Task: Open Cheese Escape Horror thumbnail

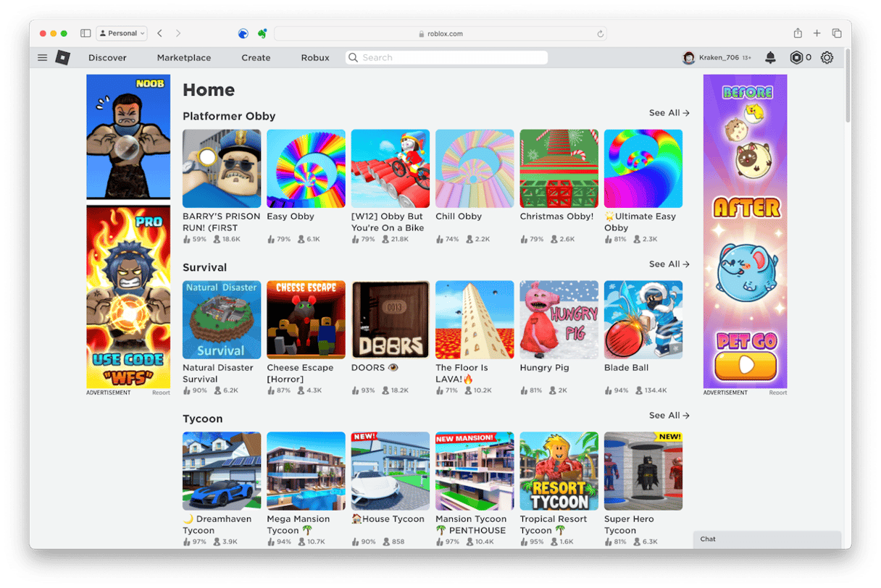Action: (x=306, y=320)
